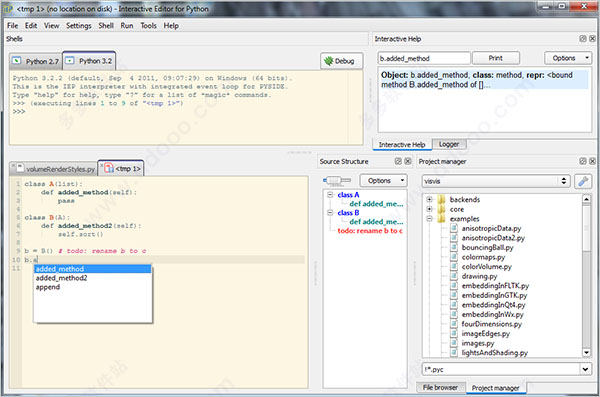600x397 pixels.
Task: Open the File menu
Action: 12,26
